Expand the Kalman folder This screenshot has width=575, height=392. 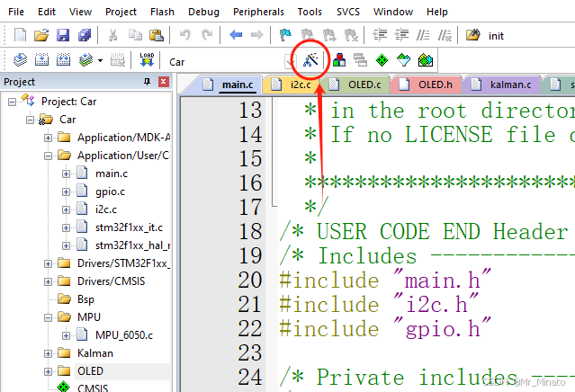(x=48, y=353)
